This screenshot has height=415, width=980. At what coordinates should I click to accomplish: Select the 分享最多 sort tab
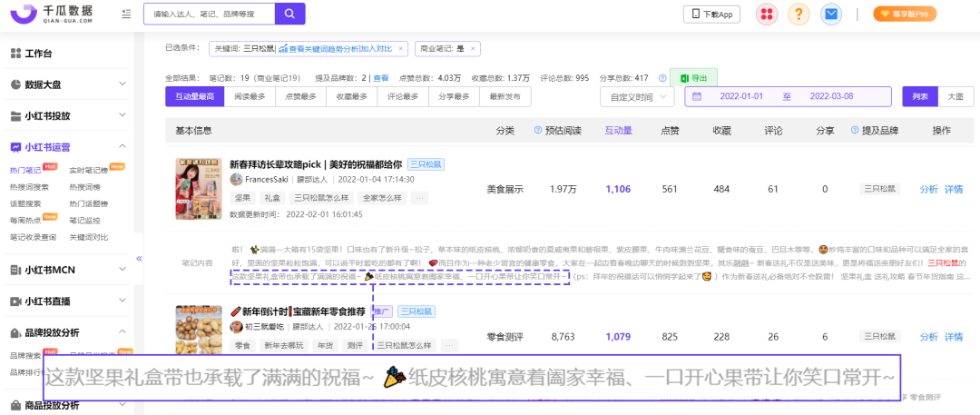pyautogui.click(x=454, y=96)
